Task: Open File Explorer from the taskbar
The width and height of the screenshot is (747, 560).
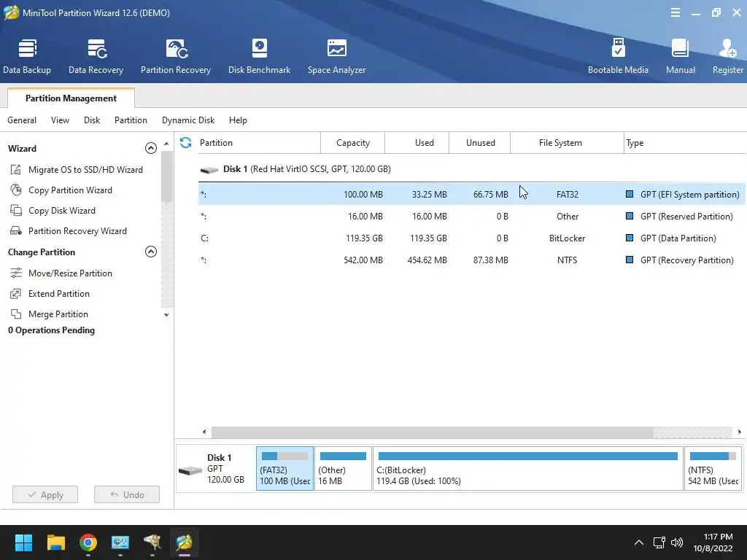Action: [x=55, y=542]
